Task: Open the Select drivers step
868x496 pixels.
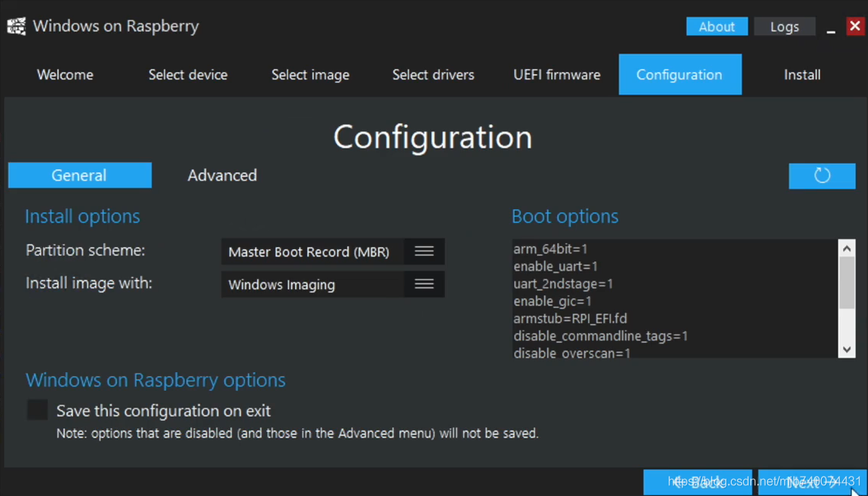Action: 433,75
